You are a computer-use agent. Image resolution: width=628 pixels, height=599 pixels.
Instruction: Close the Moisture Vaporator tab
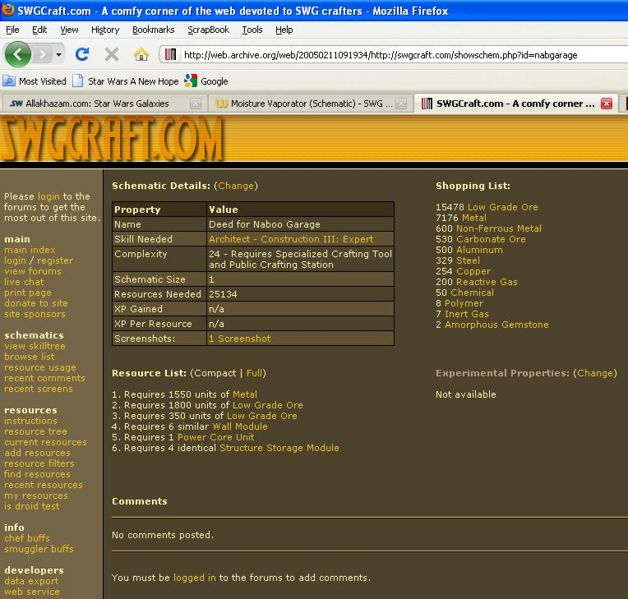pos(401,103)
